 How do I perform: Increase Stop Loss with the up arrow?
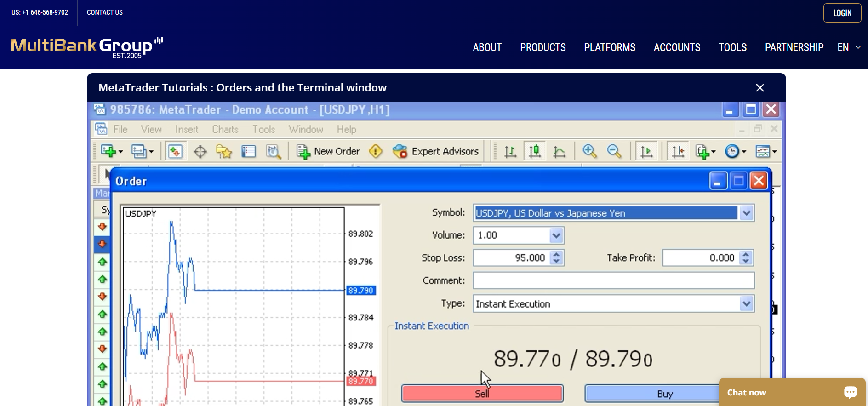point(556,254)
